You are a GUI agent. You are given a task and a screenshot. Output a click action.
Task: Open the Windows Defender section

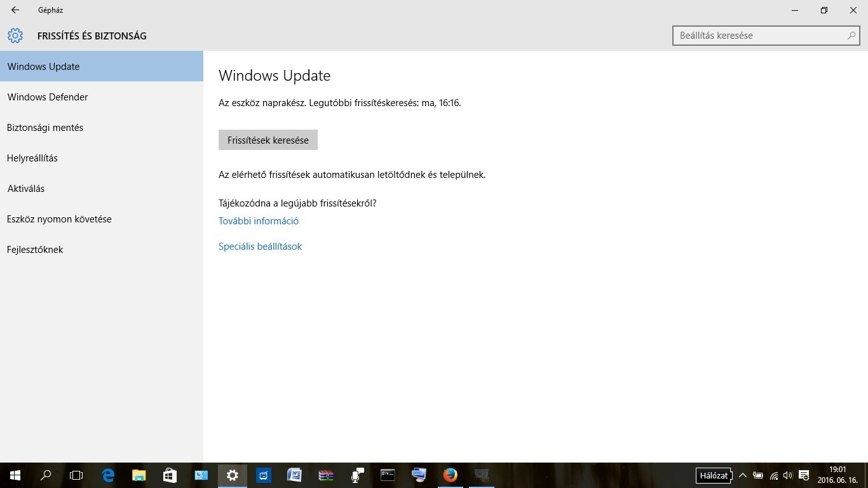pos(102,97)
